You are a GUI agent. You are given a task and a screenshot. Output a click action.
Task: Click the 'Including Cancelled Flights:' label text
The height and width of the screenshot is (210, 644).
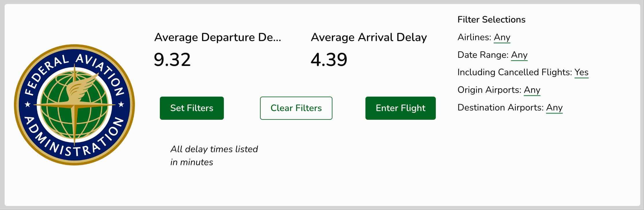click(x=514, y=72)
